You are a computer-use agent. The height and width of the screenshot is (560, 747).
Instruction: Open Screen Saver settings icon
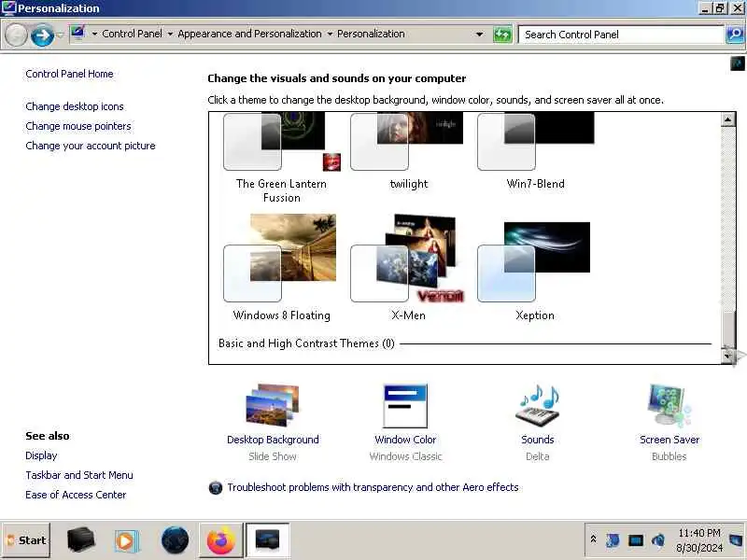pos(669,405)
